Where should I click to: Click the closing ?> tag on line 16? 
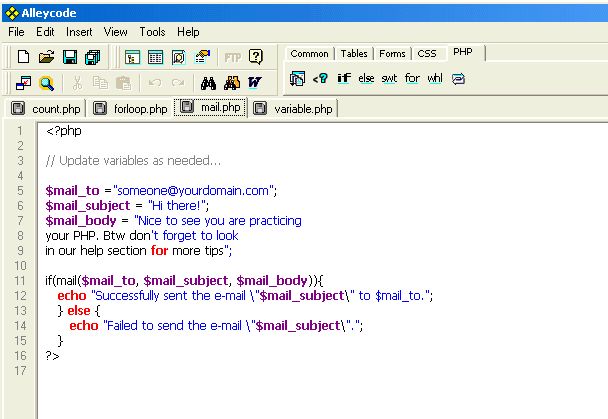coord(52,356)
